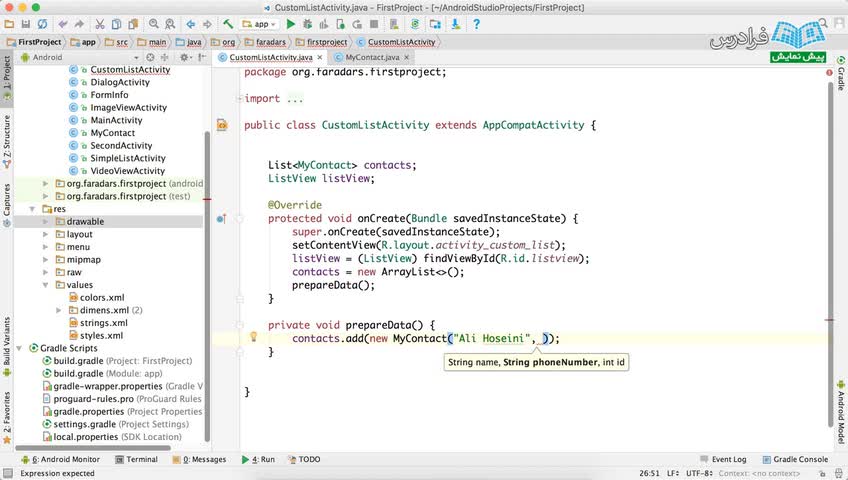Screen dimensions: 848x480
Task: Click the intention lightbulb in editor gutter
Action: point(253,338)
